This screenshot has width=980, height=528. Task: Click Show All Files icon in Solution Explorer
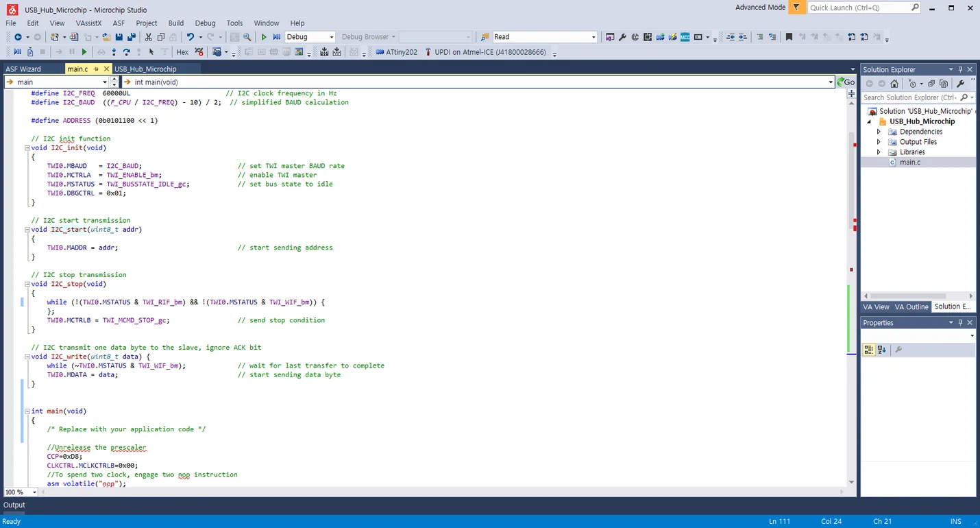pos(944,84)
